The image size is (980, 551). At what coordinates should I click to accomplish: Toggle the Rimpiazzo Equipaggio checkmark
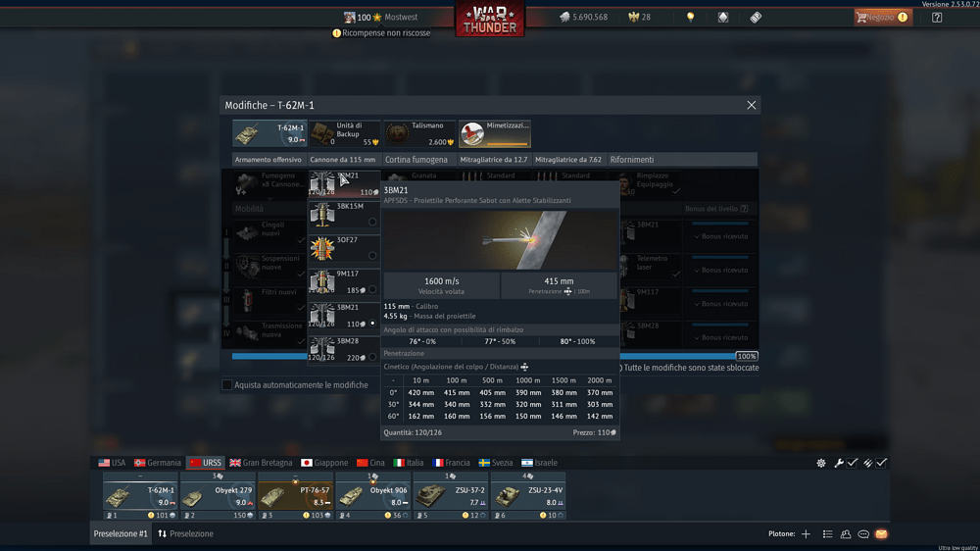tap(676, 191)
